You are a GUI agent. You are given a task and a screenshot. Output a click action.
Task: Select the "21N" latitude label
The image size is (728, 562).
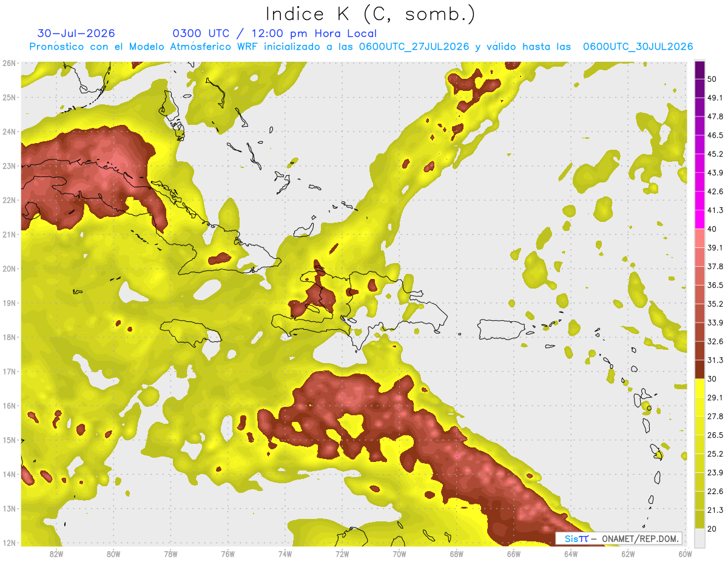point(9,234)
